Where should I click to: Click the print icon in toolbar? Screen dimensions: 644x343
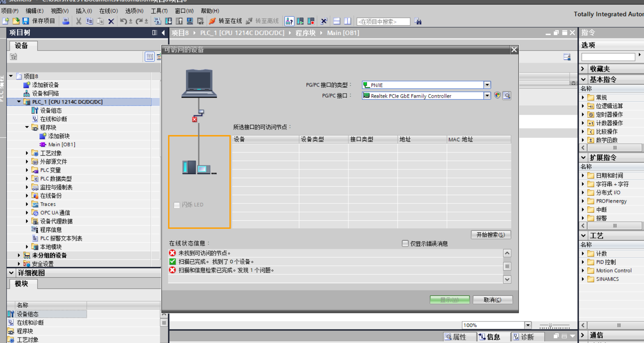coord(66,21)
